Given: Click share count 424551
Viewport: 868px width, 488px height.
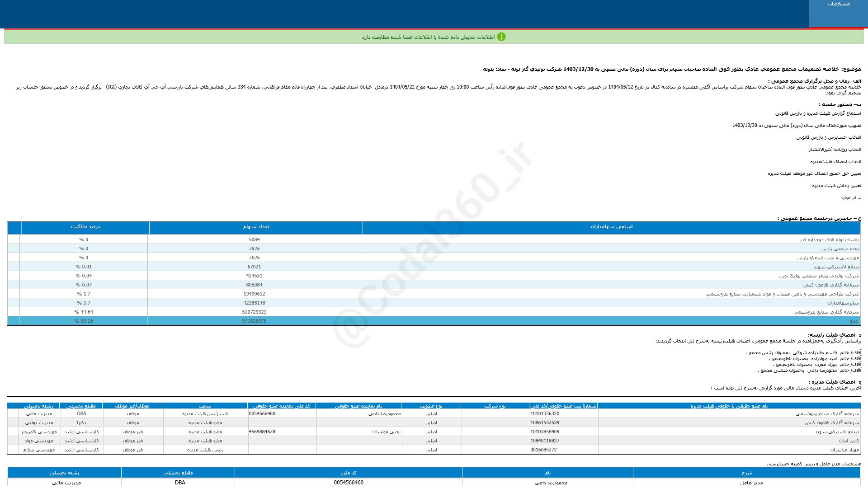Looking at the screenshot, I should click(254, 276).
